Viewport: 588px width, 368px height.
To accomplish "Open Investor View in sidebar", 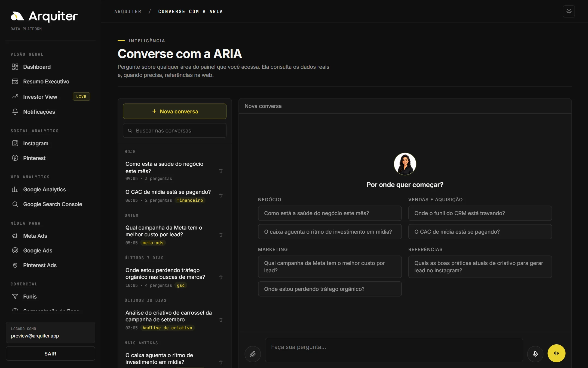I will (x=50, y=96).
